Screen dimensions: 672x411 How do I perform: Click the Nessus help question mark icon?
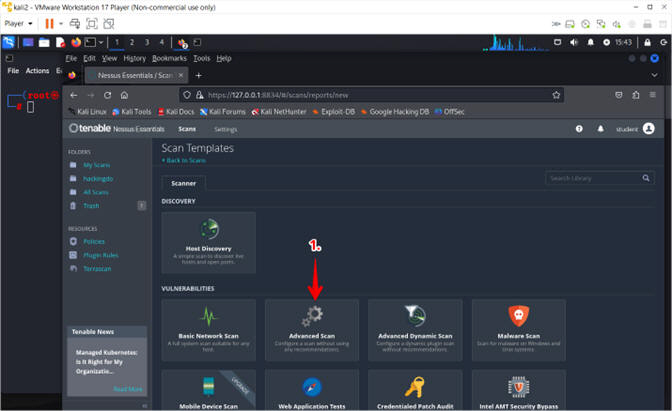coord(579,129)
